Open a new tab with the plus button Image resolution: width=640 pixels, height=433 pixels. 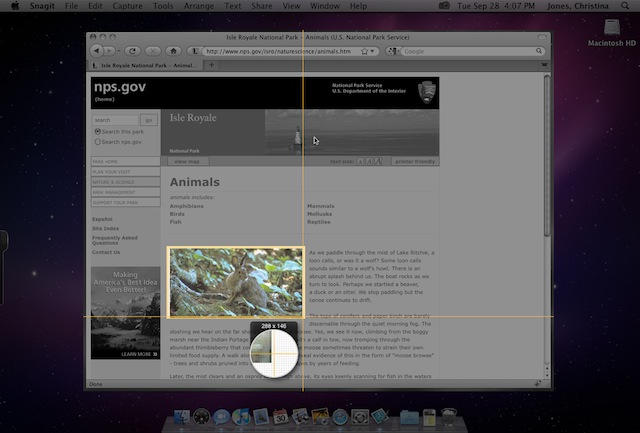coord(211,65)
